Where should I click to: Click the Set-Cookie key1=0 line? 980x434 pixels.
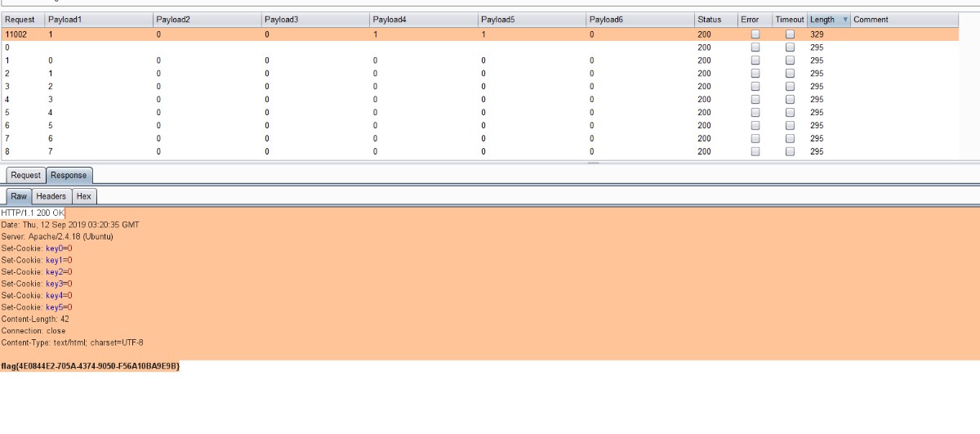click(37, 260)
